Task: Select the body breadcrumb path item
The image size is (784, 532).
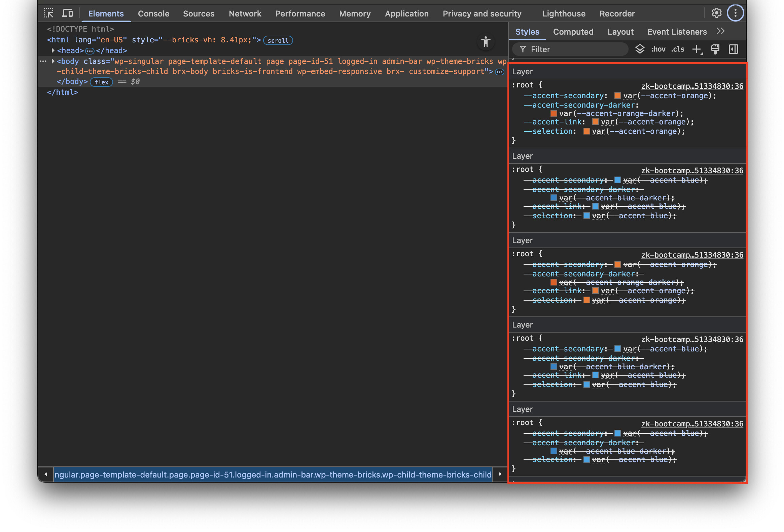Action: click(273, 475)
